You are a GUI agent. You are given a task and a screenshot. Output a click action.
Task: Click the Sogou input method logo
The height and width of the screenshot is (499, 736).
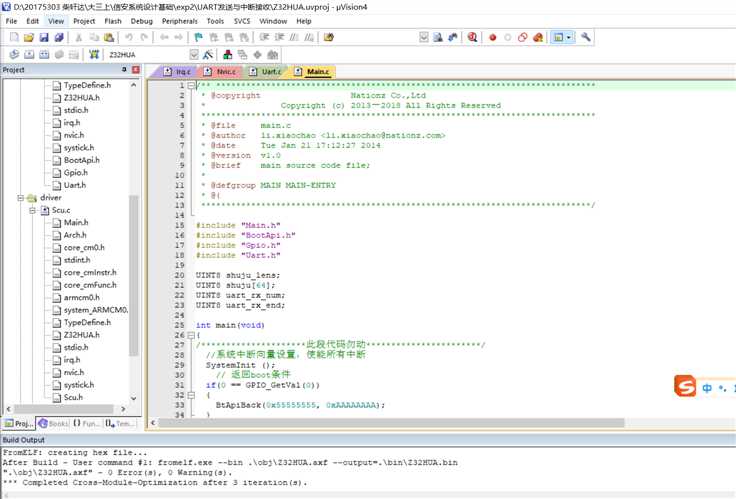click(685, 386)
